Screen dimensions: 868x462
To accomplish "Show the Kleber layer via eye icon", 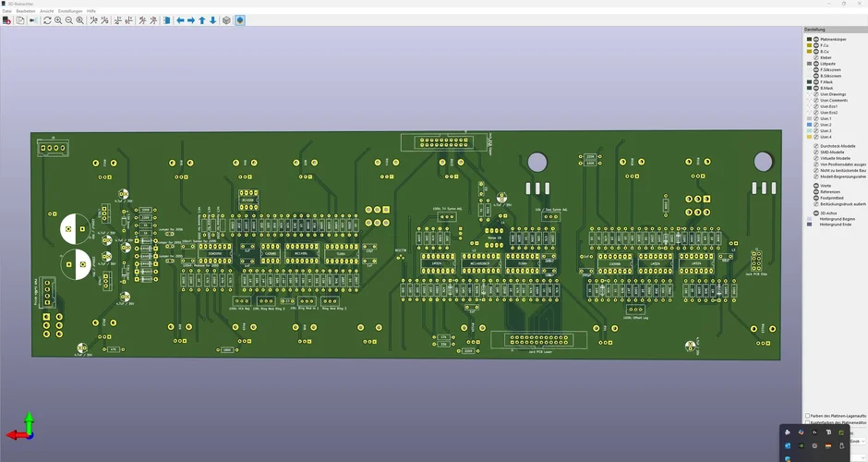I will 816,57.
